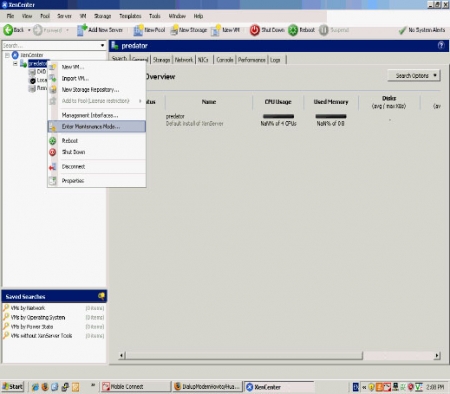Switch to the XenCenter taskbar button
The height and width of the screenshot is (394, 450).
pyautogui.click(x=279, y=387)
